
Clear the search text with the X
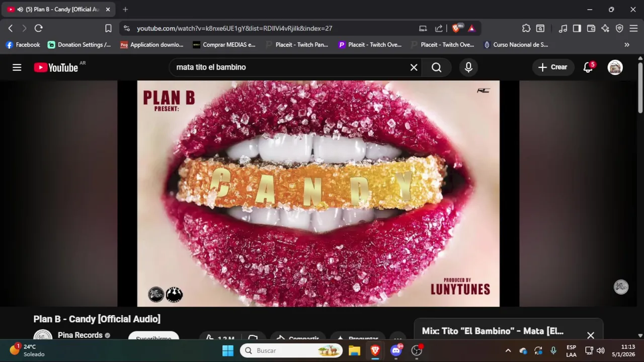pos(414,67)
